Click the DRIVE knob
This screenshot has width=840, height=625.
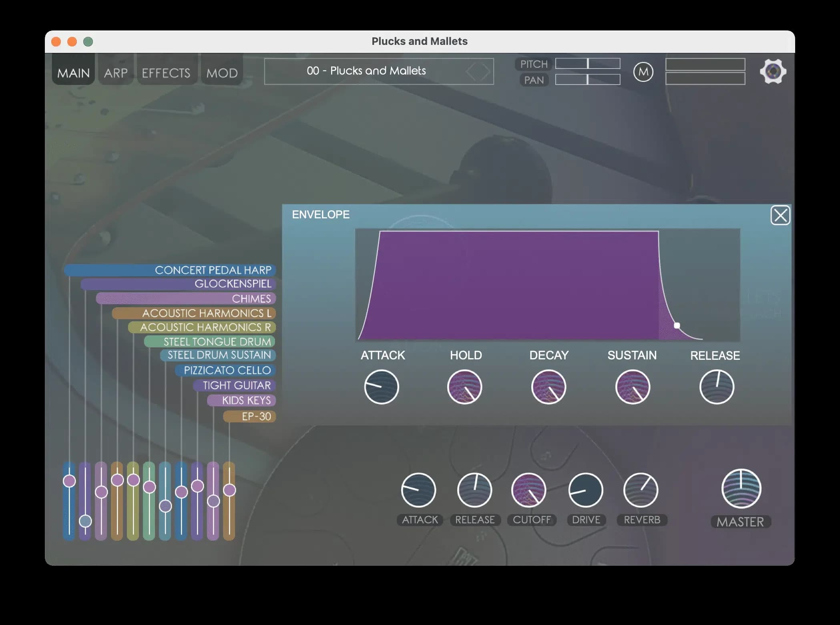(x=585, y=490)
